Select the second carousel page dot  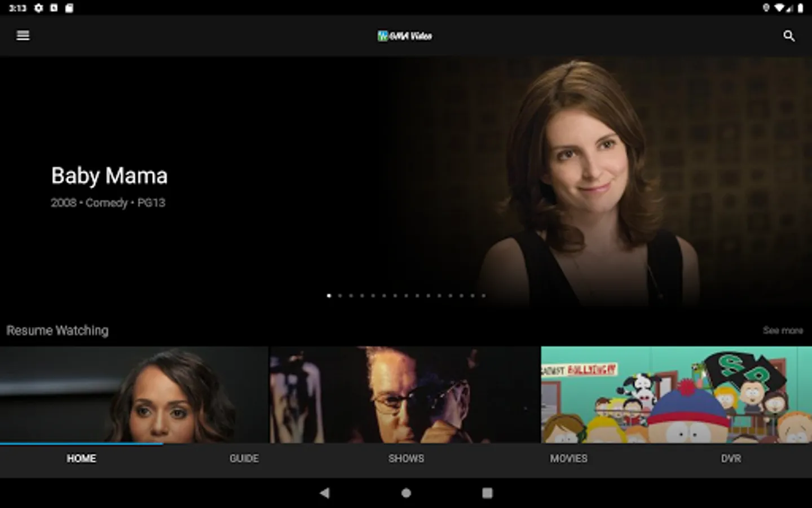pyautogui.click(x=340, y=296)
